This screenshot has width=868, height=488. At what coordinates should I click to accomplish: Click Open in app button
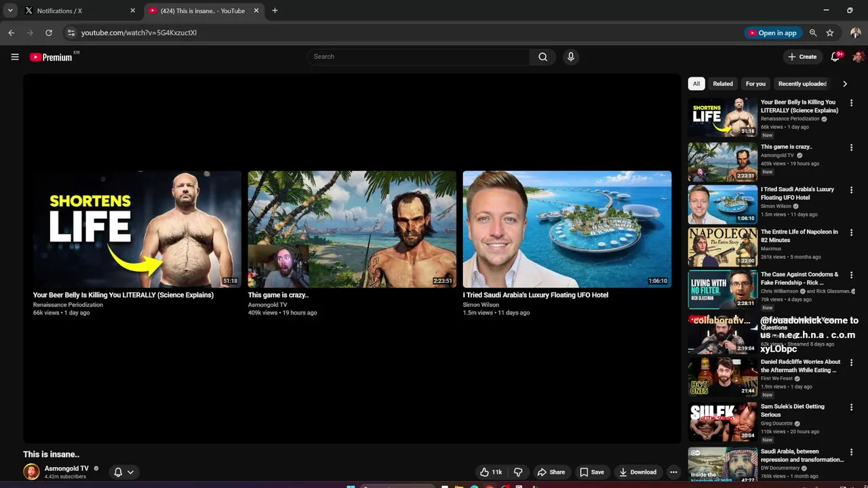point(773,33)
